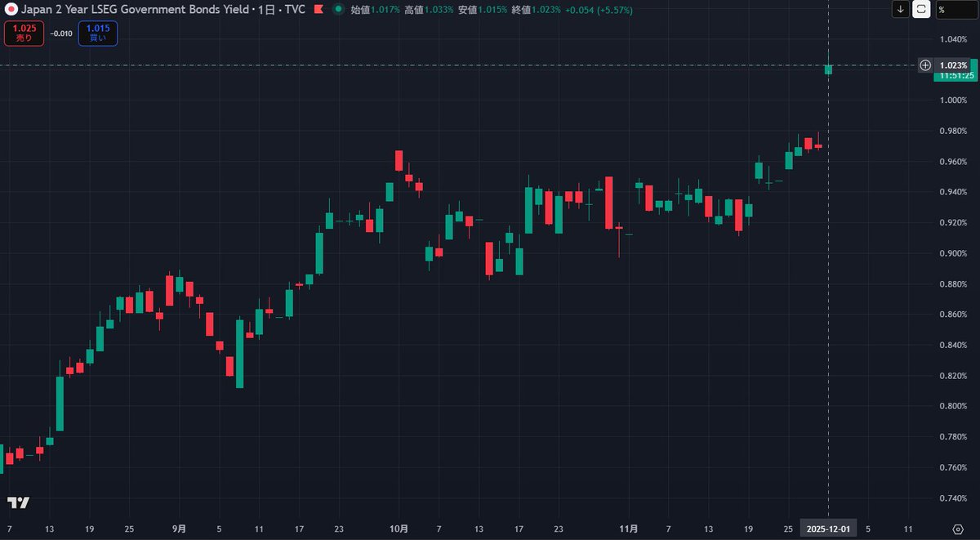Click the 安値 1.015% low value
Image resolution: width=980 pixels, height=540 pixels.
[482, 10]
